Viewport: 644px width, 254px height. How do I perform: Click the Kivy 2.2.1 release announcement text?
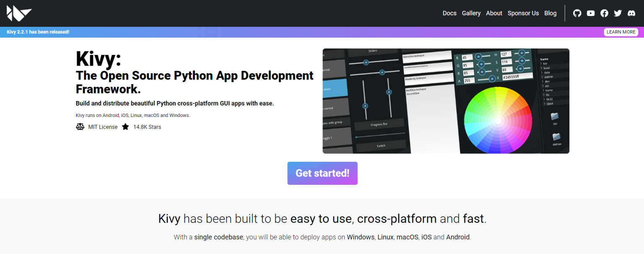(38, 32)
